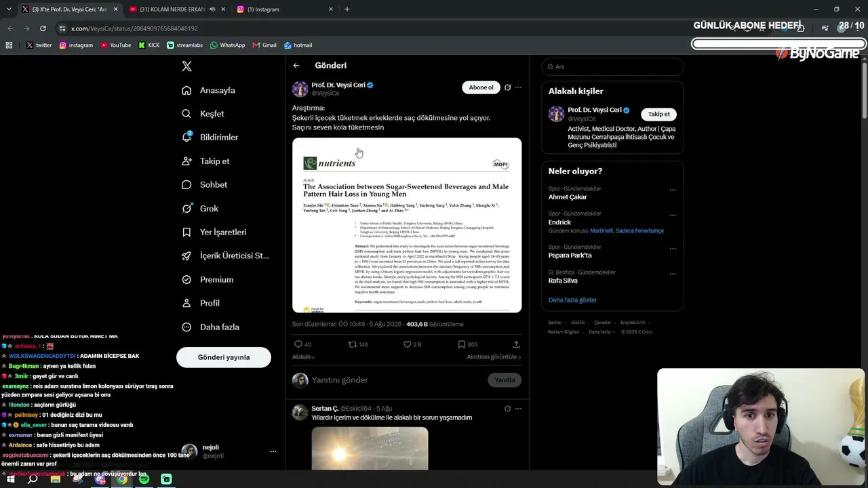
Task: Click Takip et for Prof. Dr. Veysi Ceri
Action: (x=658, y=114)
